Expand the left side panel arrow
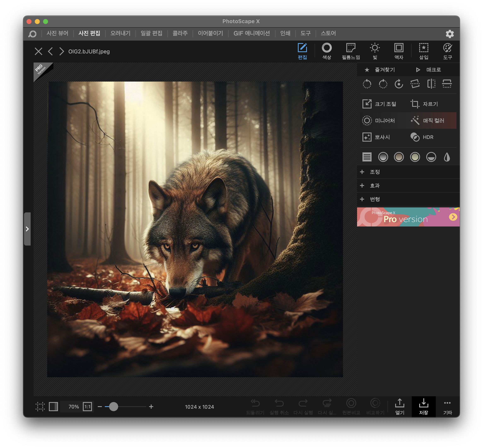 tap(27, 229)
